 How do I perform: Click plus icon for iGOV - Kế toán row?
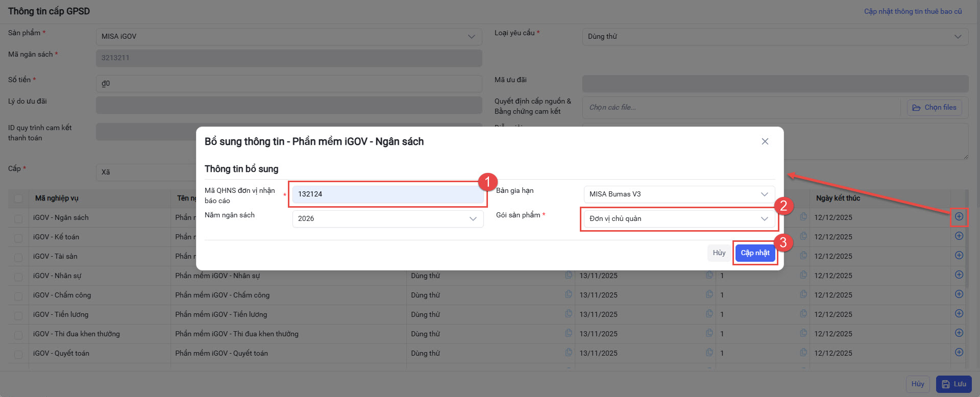(959, 236)
